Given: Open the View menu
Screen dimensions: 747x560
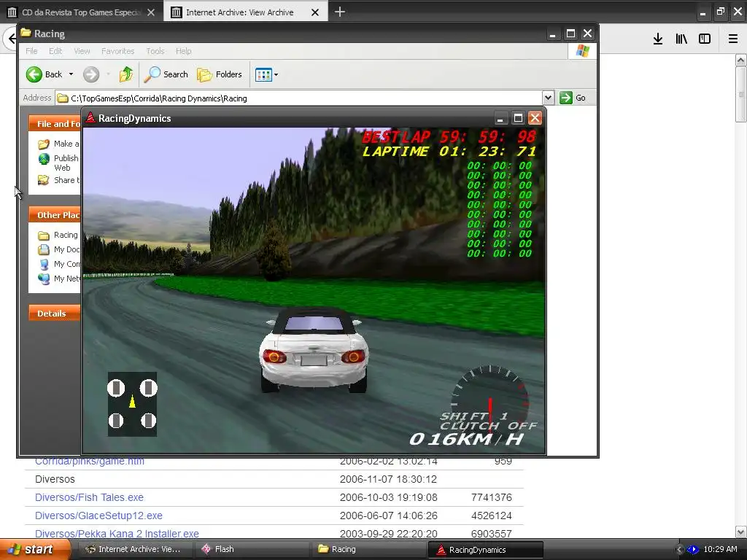Looking at the screenshot, I should tap(82, 51).
